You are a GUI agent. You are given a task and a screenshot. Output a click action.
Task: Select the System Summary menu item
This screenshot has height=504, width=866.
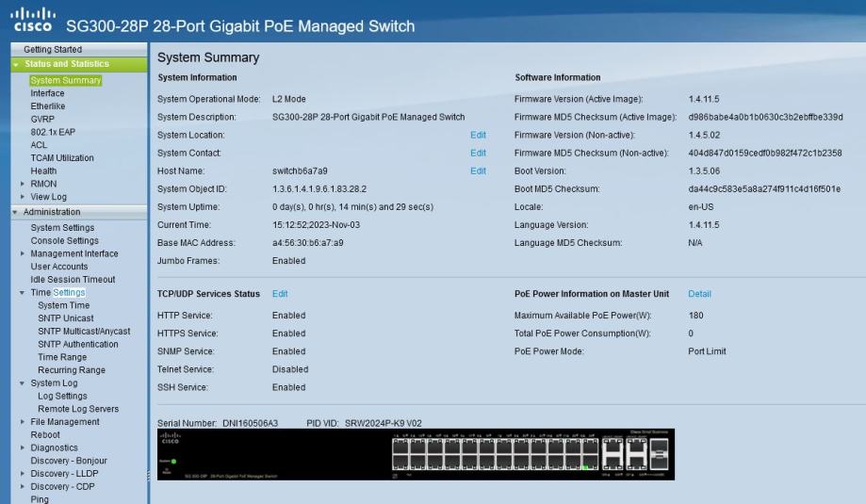[x=65, y=80]
